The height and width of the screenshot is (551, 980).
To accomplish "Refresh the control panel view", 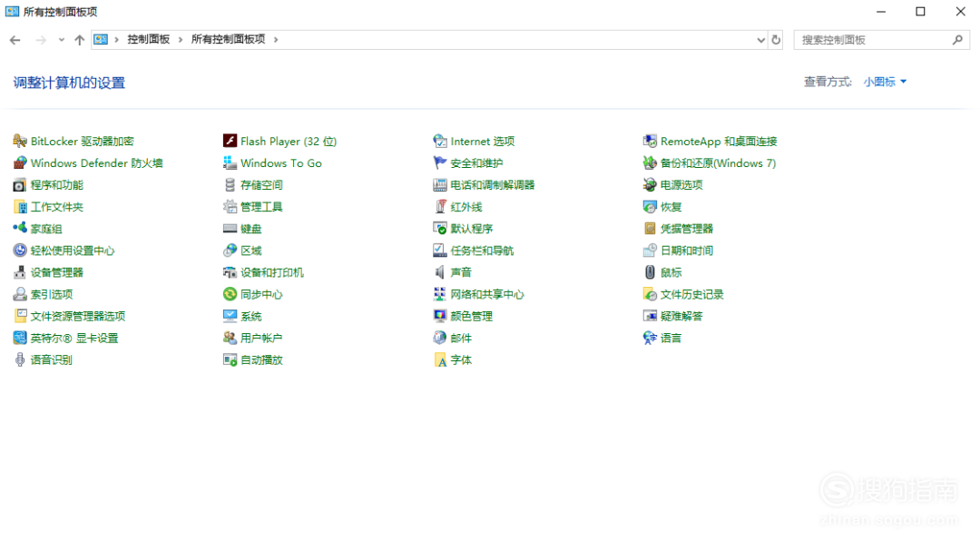I will [776, 40].
